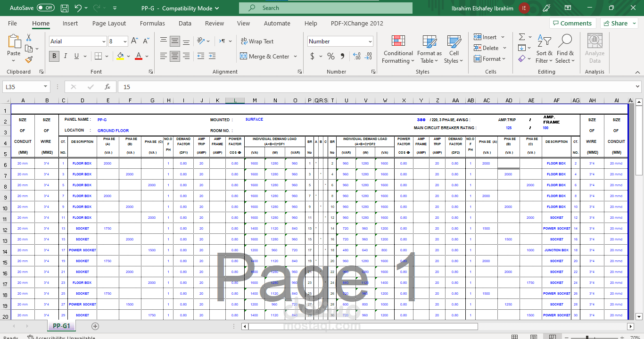
Task: Open the text orientation options
Action: [x=203, y=41]
